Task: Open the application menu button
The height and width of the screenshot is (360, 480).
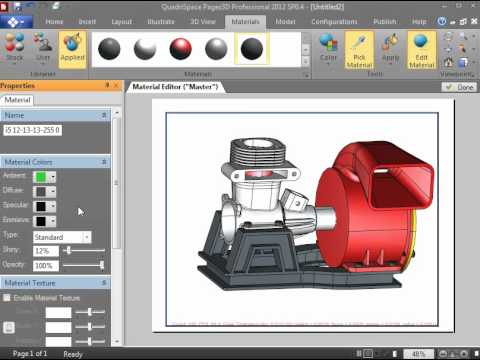Action: (x=16, y=22)
